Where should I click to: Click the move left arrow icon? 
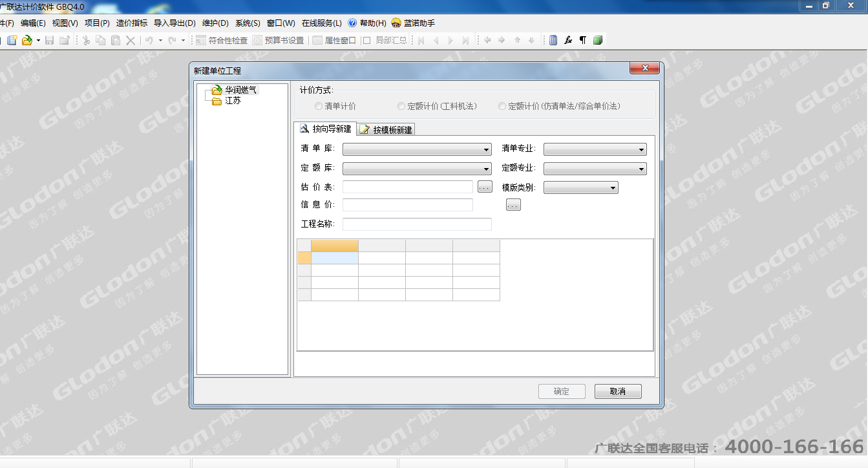487,40
